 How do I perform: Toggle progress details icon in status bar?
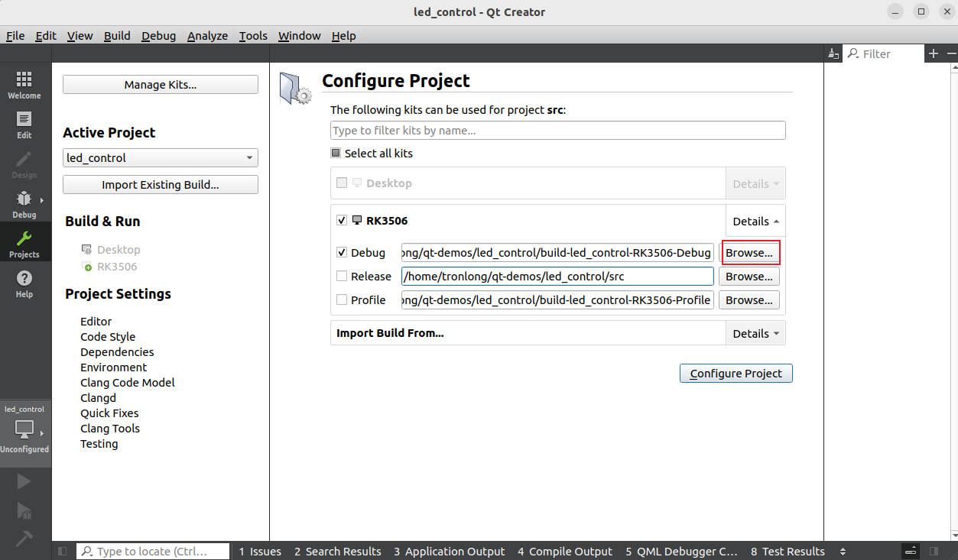[x=911, y=552]
